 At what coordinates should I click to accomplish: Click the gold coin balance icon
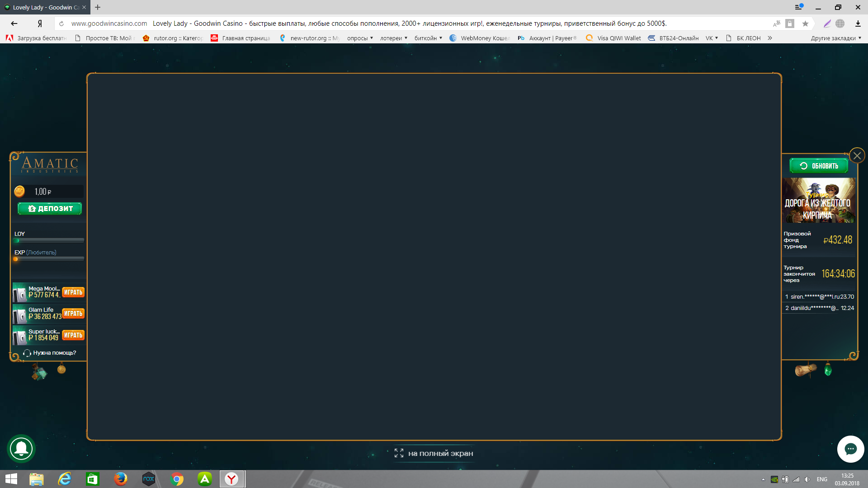(19, 192)
